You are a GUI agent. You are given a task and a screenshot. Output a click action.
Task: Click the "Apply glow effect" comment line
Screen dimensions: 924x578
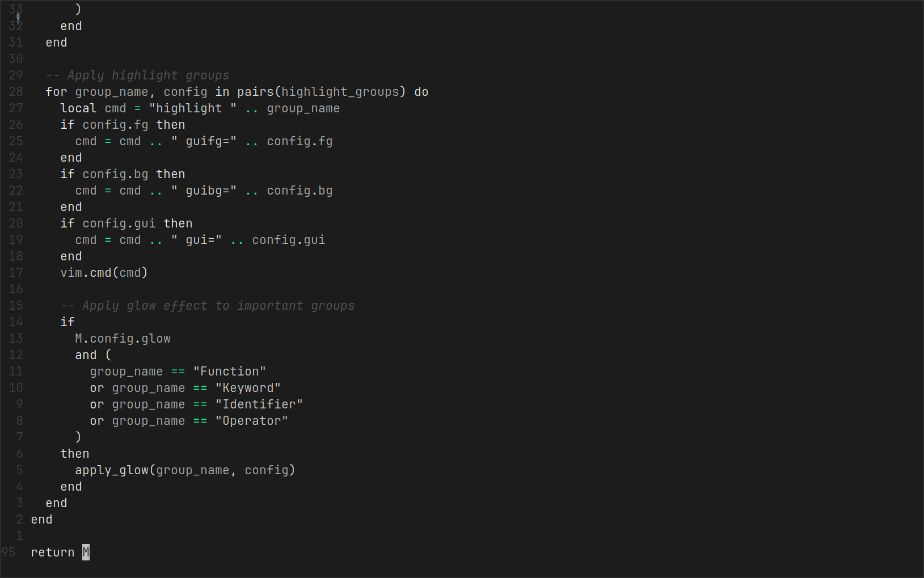(x=208, y=306)
